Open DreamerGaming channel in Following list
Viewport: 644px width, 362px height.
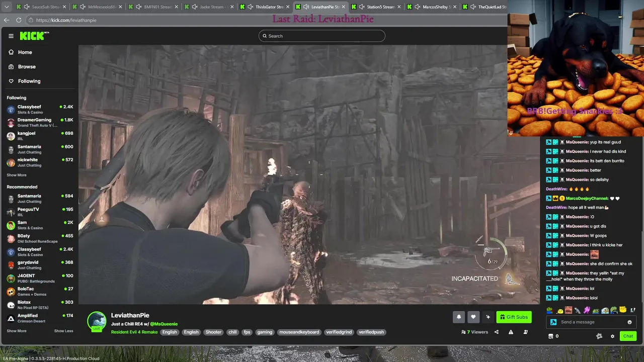coord(40,122)
